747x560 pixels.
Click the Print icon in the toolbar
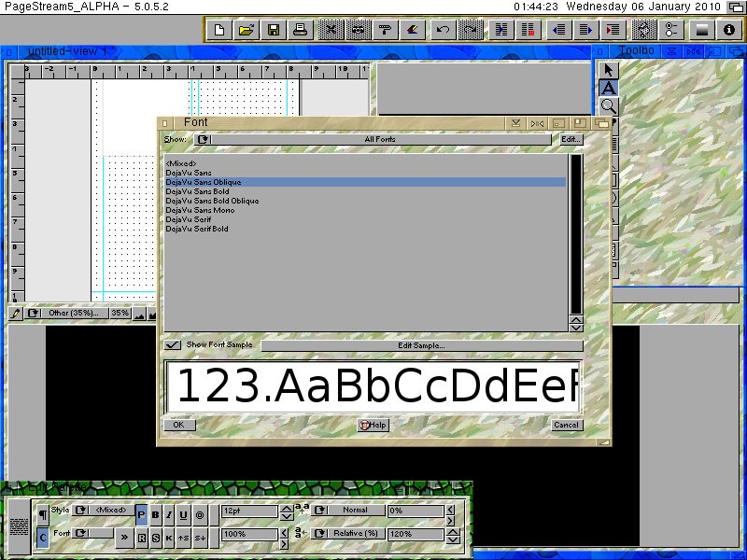pyautogui.click(x=301, y=30)
